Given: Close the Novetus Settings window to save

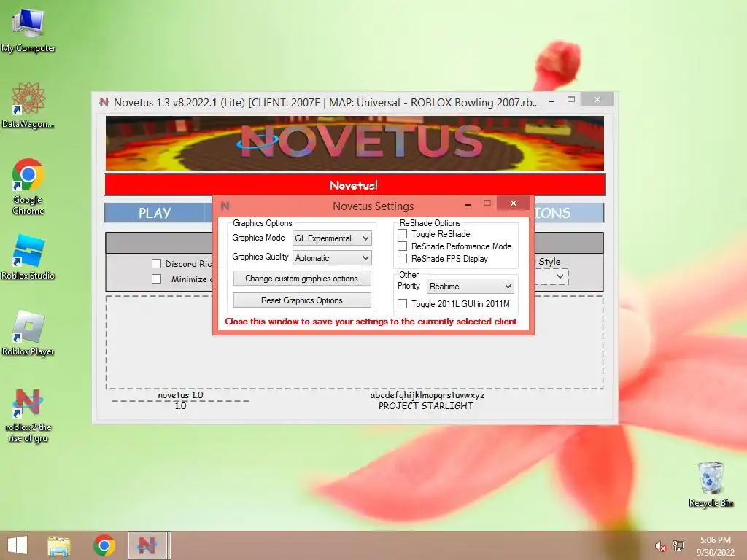Looking at the screenshot, I should pyautogui.click(x=513, y=203).
